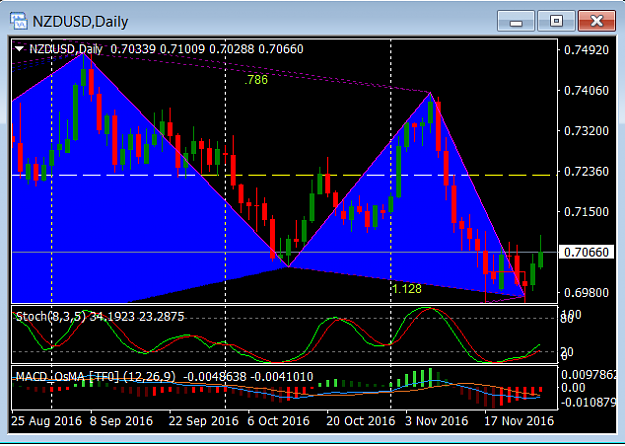
Task: Click the current price tag 0.70660
Action: pos(586,252)
